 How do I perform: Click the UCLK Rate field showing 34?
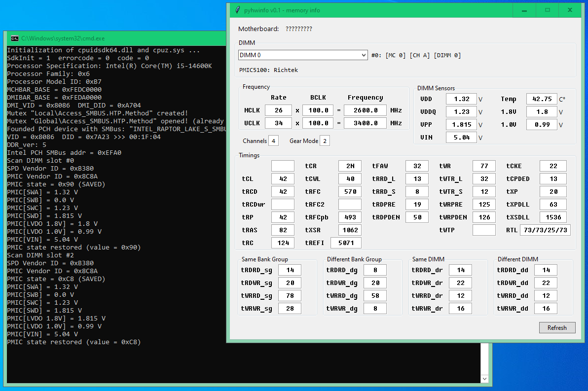(278, 123)
